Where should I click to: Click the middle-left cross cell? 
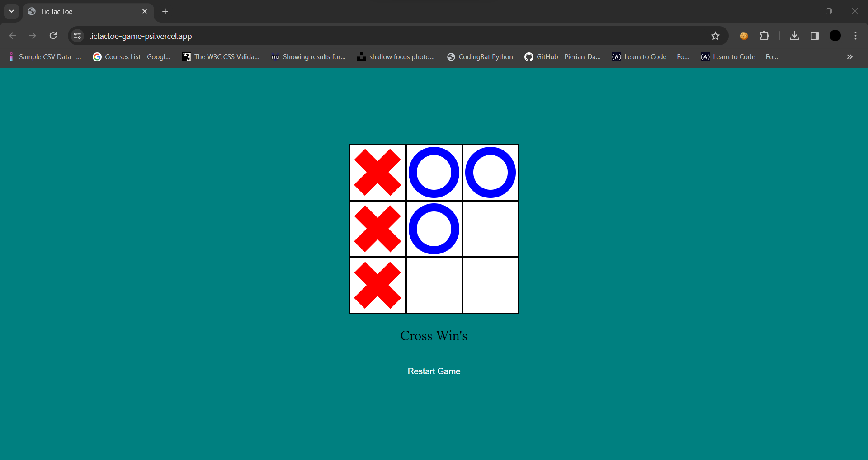tap(377, 229)
